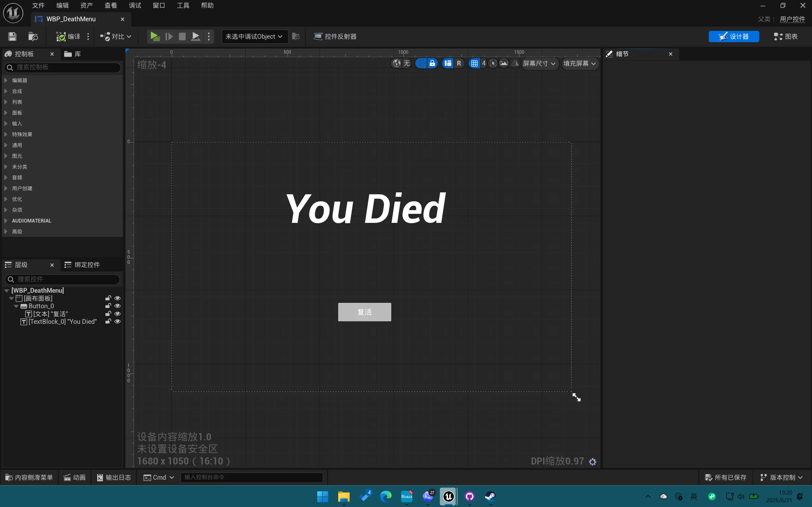
Task: Open the 调试 menu
Action: [135, 5]
